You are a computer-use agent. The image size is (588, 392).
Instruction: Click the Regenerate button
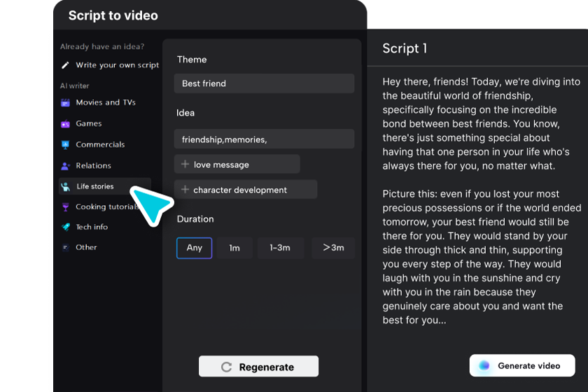pos(259,367)
